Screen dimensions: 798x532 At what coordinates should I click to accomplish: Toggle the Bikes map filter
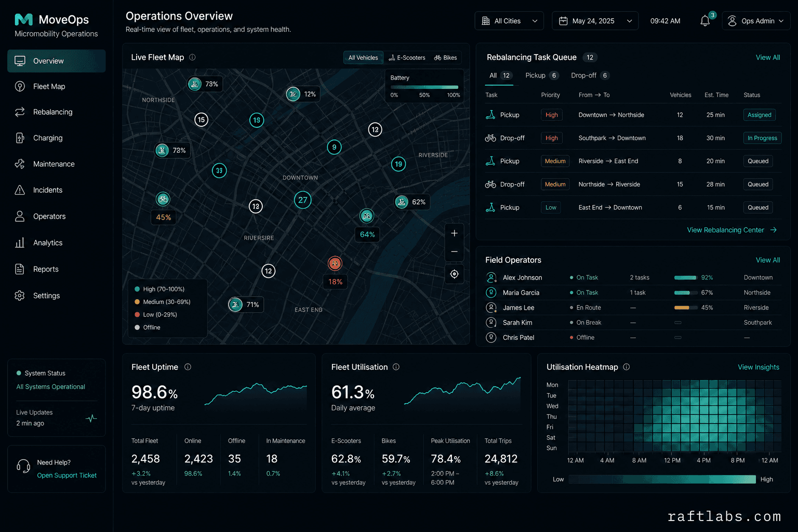tap(446, 58)
